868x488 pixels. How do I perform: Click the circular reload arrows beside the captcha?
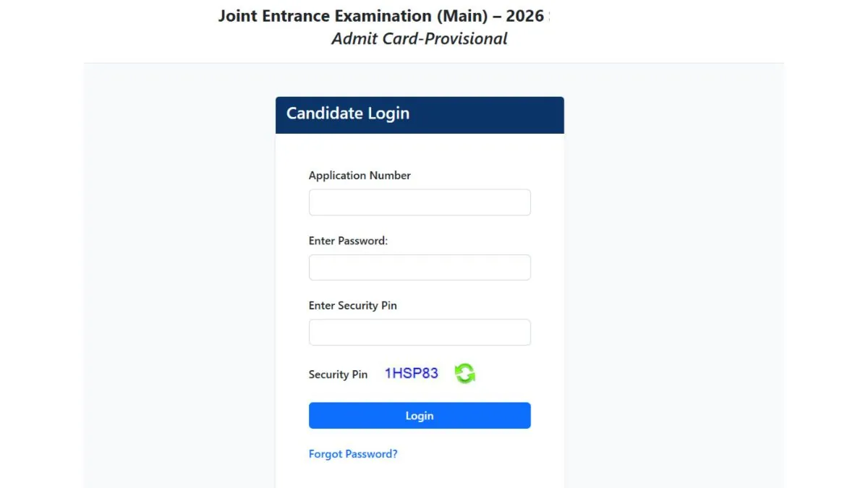465,373
